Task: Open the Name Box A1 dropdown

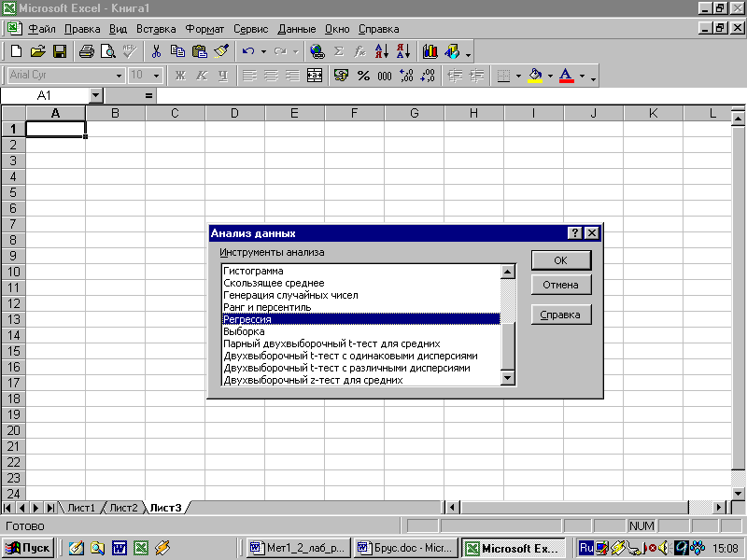Action: click(x=96, y=95)
